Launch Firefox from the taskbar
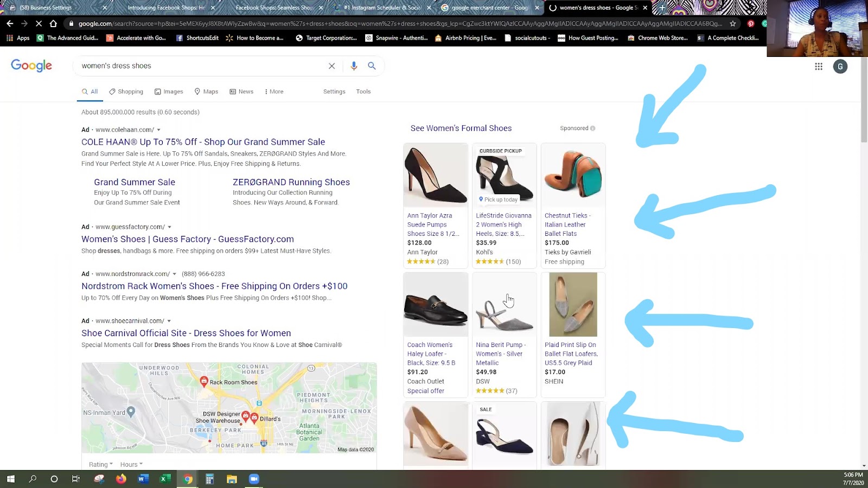The image size is (868, 488). pyautogui.click(x=121, y=479)
